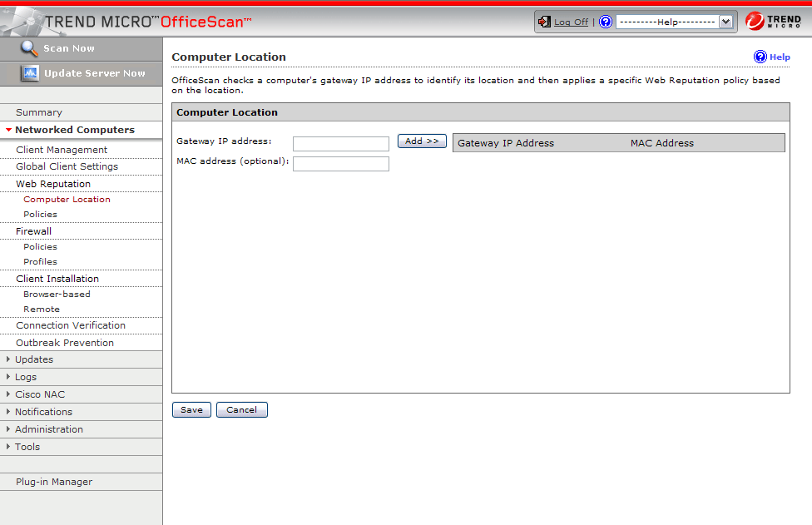The width and height of the screenshot is (812, 525).
Task: Select Web Reputation in the sidebar
Action: click(52, 184)
